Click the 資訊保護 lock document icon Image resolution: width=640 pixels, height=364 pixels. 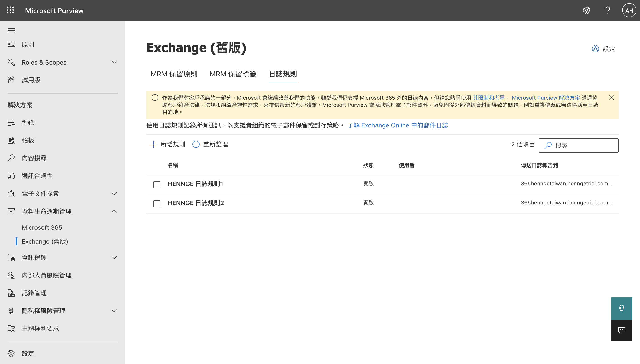click(11, 257)
